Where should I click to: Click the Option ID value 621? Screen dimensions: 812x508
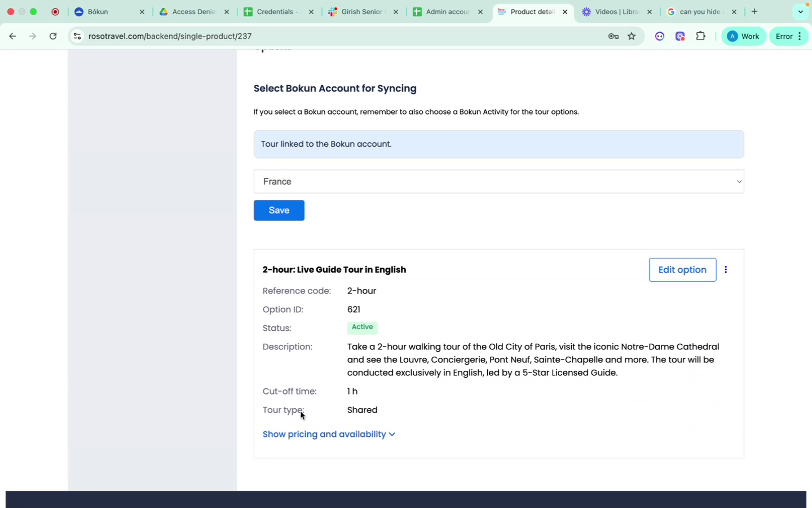pos(354,309)
